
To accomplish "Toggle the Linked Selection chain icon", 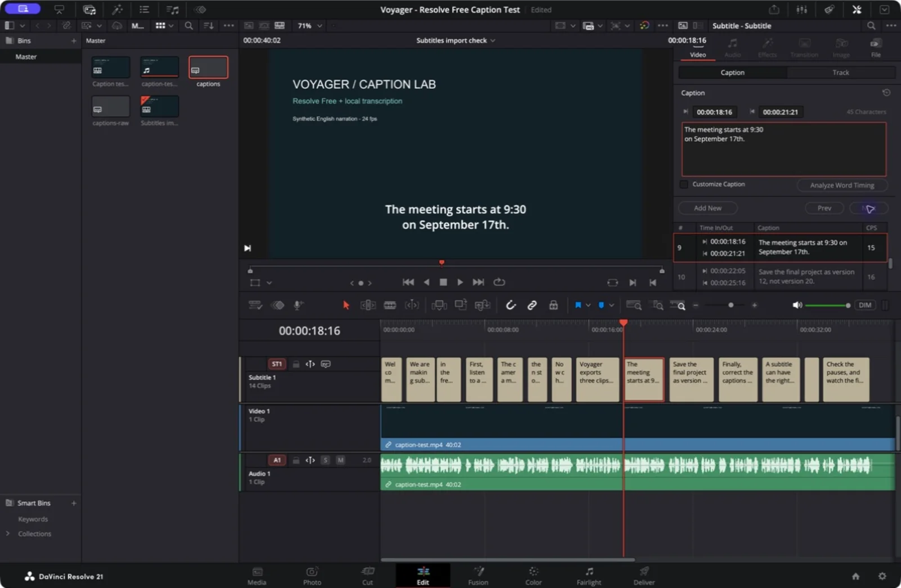I will [532, 305].
